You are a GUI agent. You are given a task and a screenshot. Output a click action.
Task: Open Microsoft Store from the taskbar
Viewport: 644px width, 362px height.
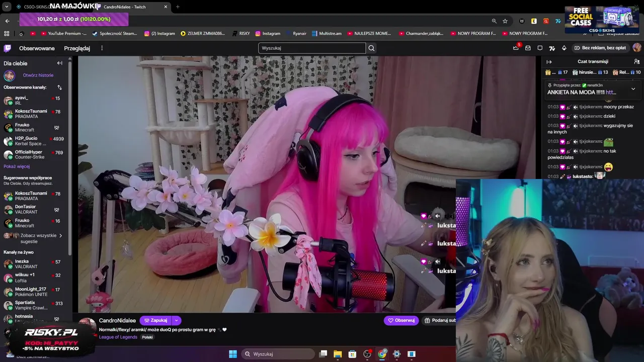click(x=353, y=354)
